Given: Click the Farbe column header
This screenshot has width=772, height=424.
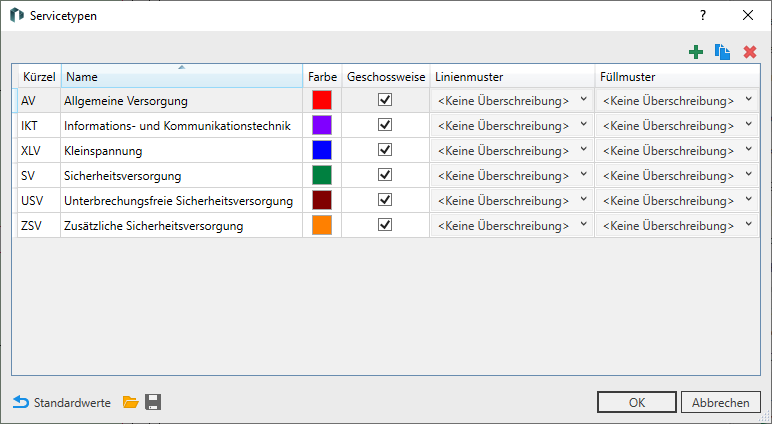Looking at the screenshot, I should [x=322, y=76].
